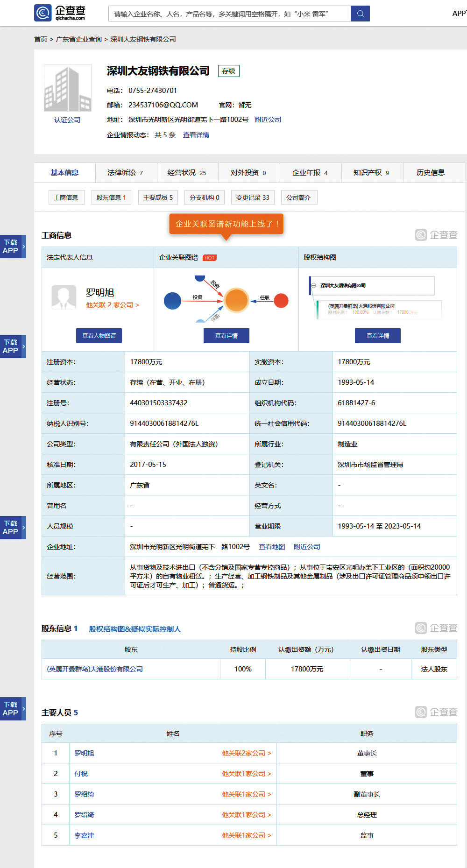Open shareholder (英属开曼群岛)大港股份有限公司 link
The image size is (467, 868).
95,669
